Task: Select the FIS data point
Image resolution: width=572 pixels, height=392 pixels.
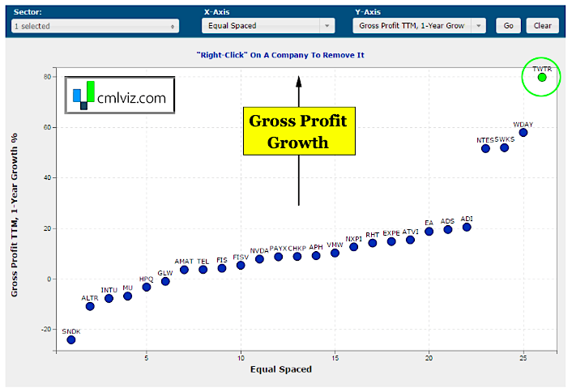Action: click(222, 268)
